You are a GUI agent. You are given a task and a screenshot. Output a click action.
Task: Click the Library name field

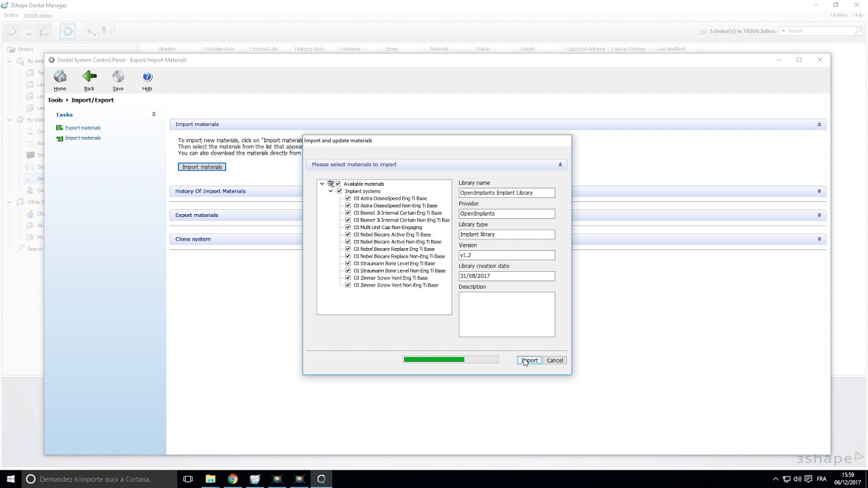[x=507, y=193]
